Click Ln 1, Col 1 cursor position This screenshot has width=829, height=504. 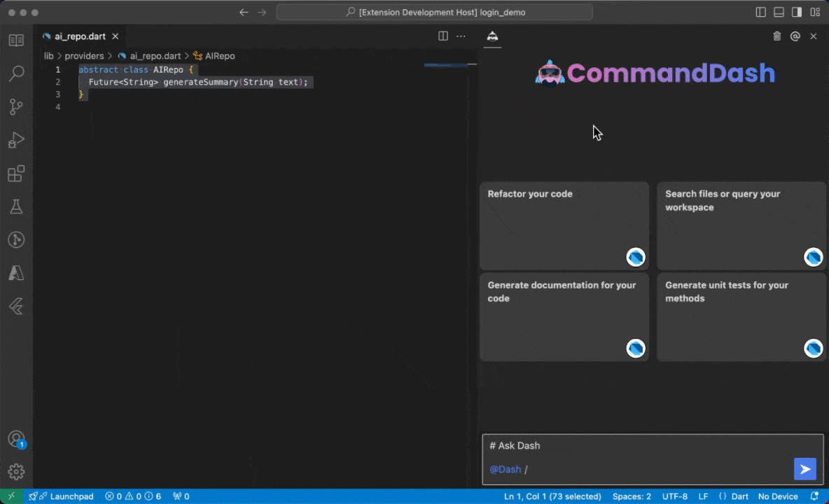point(552,496)
